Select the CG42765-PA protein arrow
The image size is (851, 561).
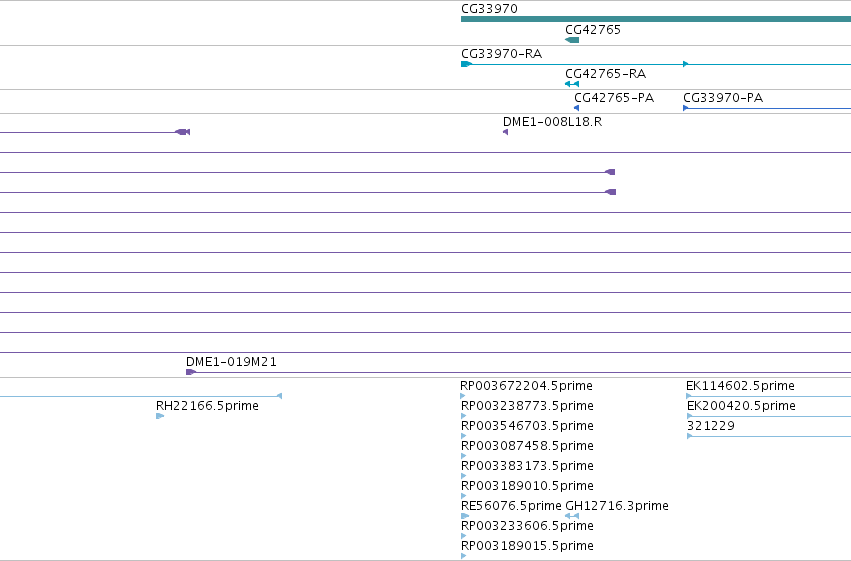576,108
